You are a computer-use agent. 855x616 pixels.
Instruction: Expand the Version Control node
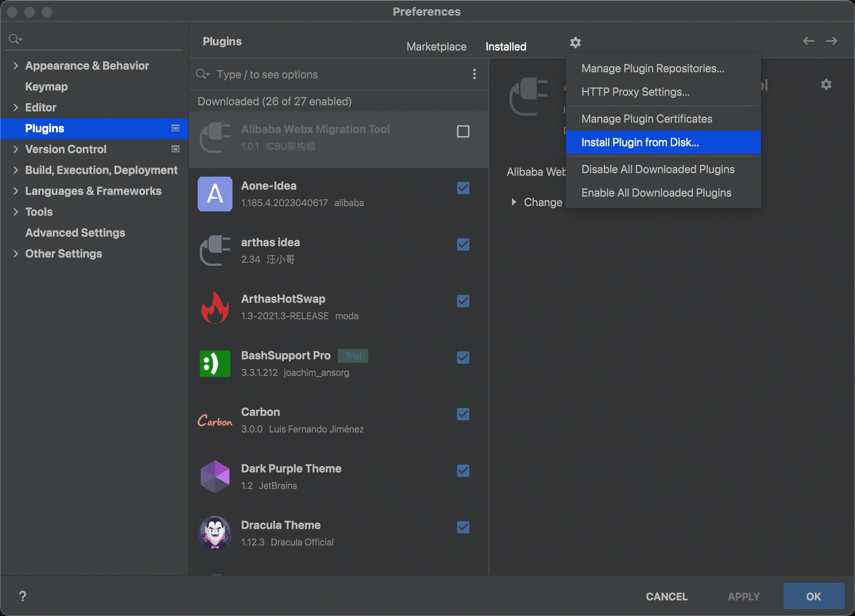[x=16, y=149]
